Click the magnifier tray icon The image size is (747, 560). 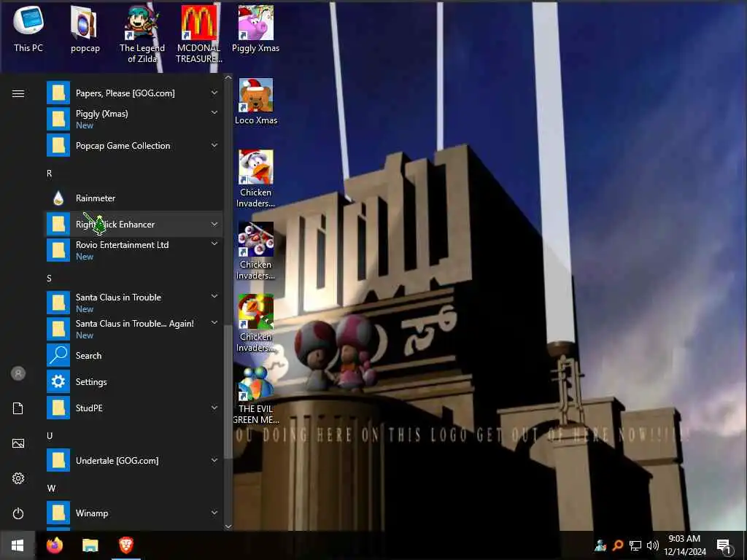point(618,545)
